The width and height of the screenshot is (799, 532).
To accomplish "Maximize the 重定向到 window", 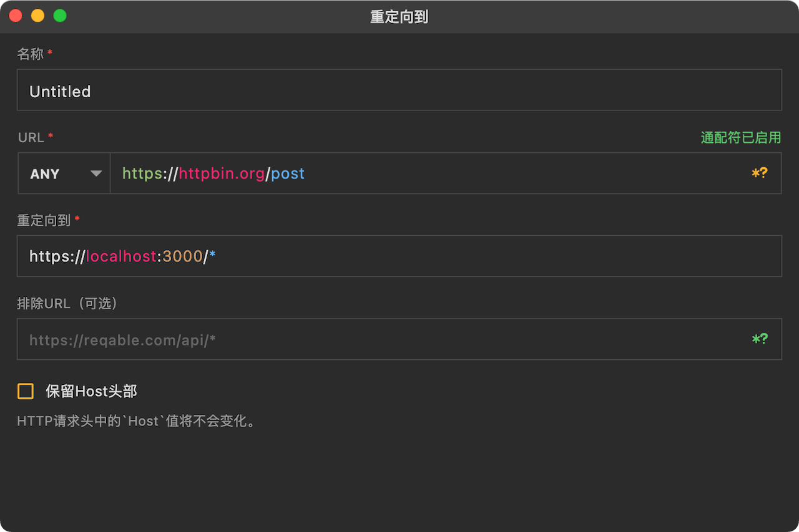I will pyautogui.click(x=60, y=16).
